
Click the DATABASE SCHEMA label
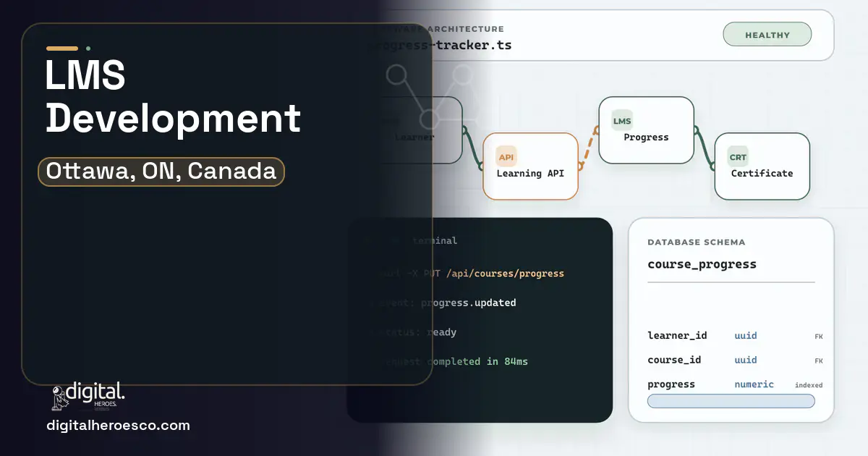pos(696,242)
